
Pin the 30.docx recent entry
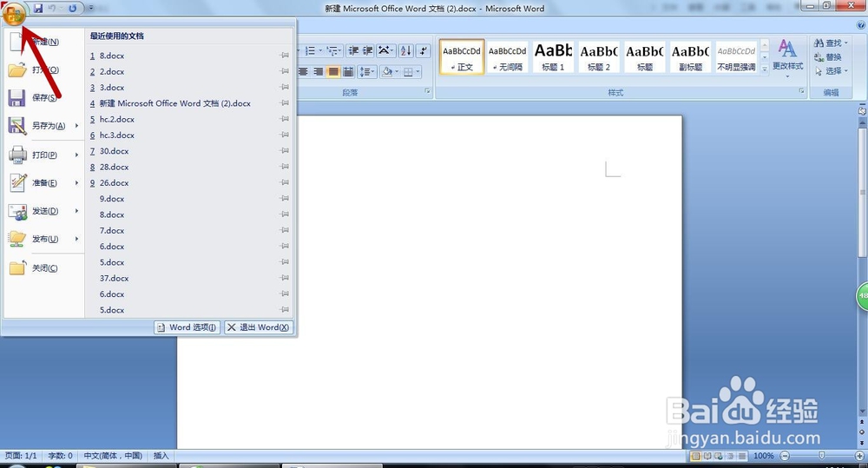tap(285, 151)
